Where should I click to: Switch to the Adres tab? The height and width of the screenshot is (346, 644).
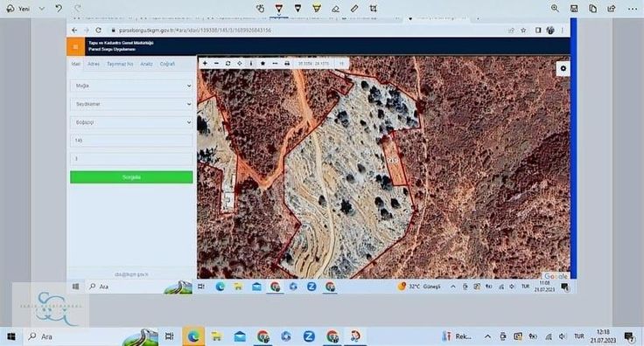[94, 64]
